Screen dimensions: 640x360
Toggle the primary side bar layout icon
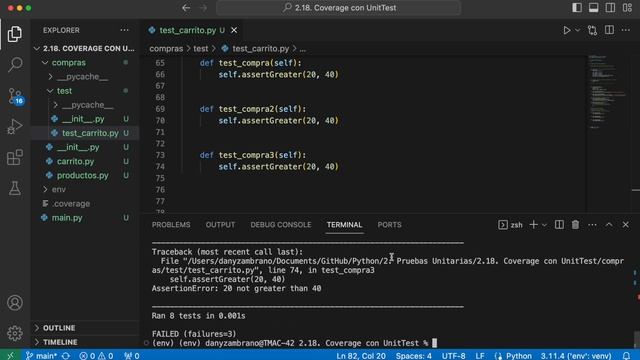[577, 8]
